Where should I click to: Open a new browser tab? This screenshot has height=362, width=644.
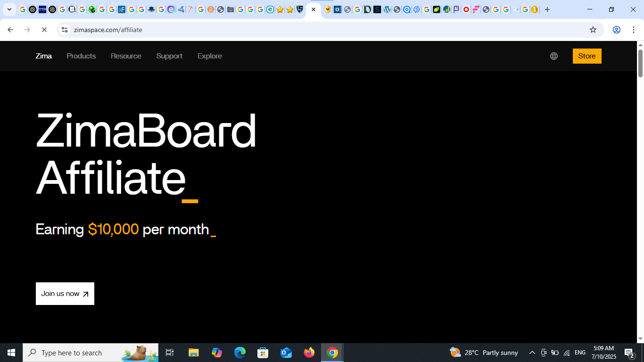click(547, 9)
